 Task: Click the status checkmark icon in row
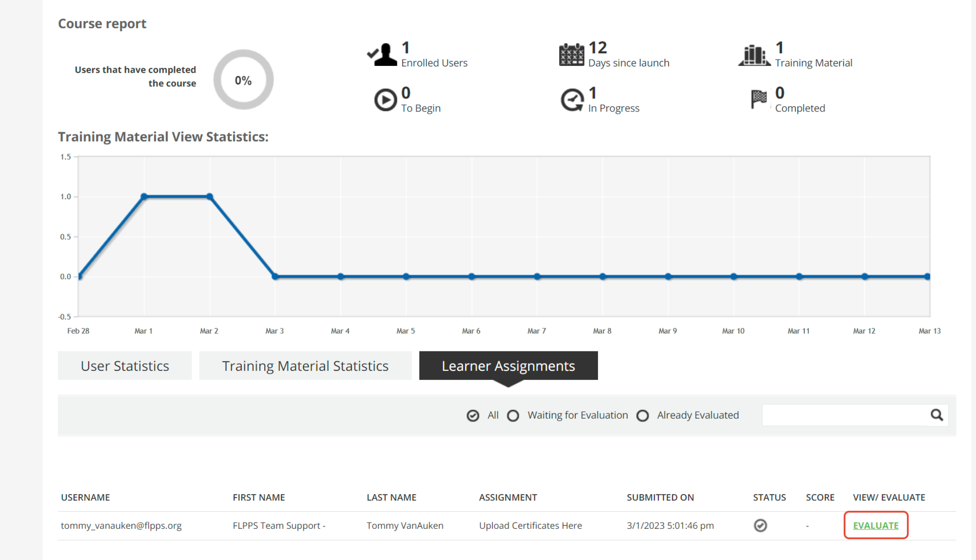(x=760, y=525)
